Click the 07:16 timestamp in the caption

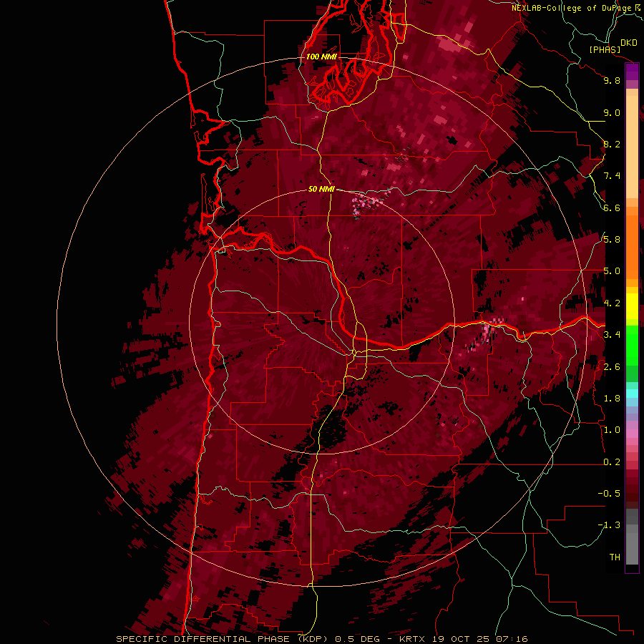point(512,639)
